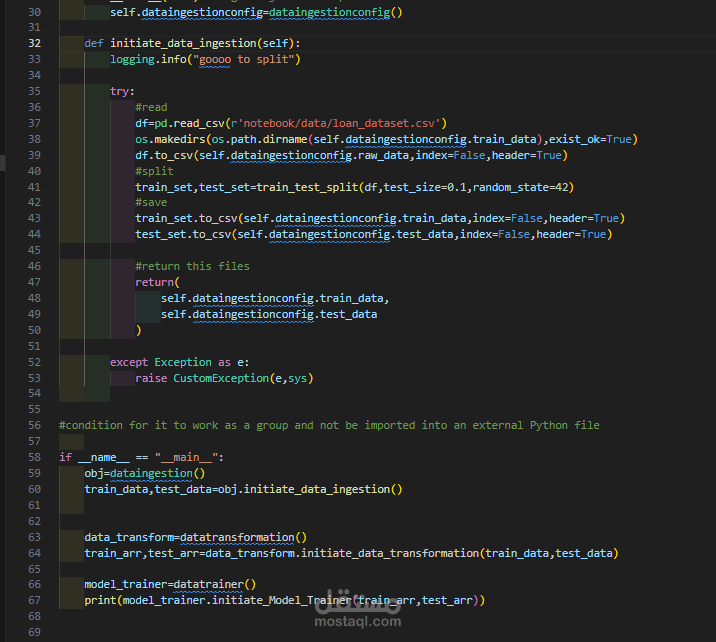Click the #read comment line
716x642 pixels.
(x=151, y=107)
